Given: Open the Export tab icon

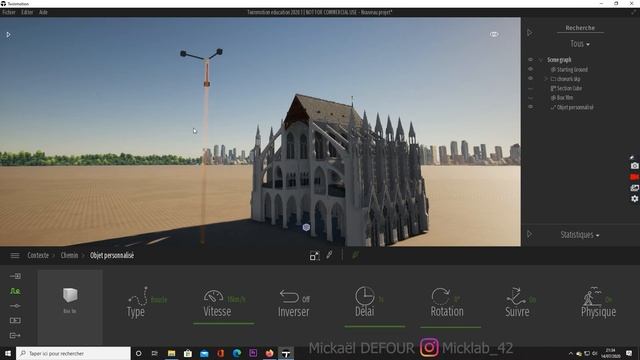Looking at the screenshot, I should [15, 335].
